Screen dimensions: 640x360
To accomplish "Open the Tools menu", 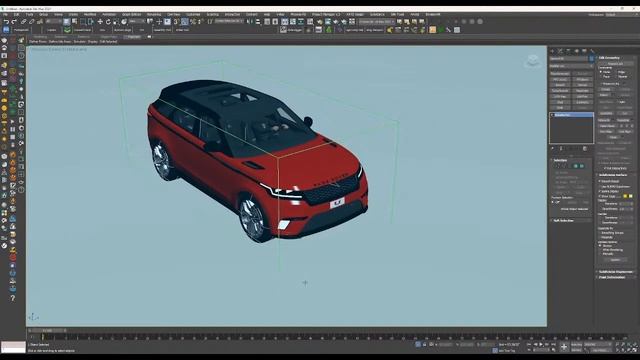I will click(x=29, y=14).
